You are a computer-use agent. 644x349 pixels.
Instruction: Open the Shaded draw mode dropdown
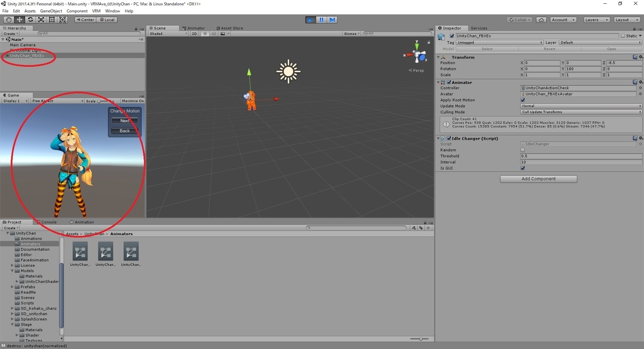point(169,33)
